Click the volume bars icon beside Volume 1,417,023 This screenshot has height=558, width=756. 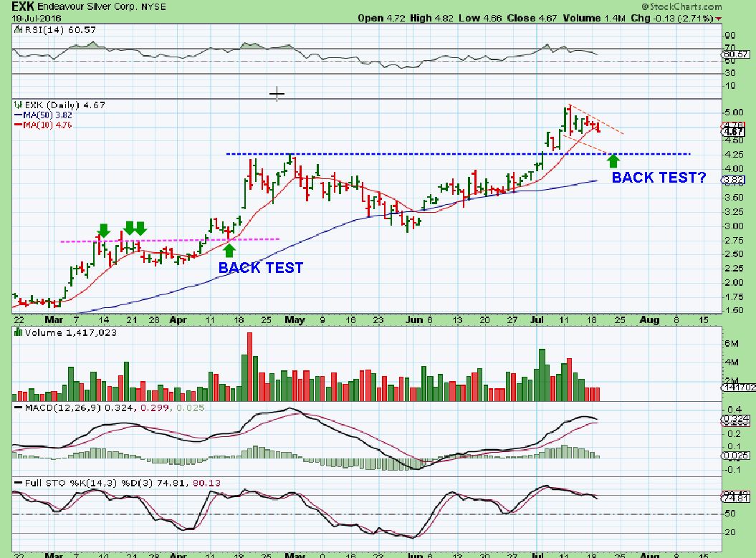tap(19, 332)
